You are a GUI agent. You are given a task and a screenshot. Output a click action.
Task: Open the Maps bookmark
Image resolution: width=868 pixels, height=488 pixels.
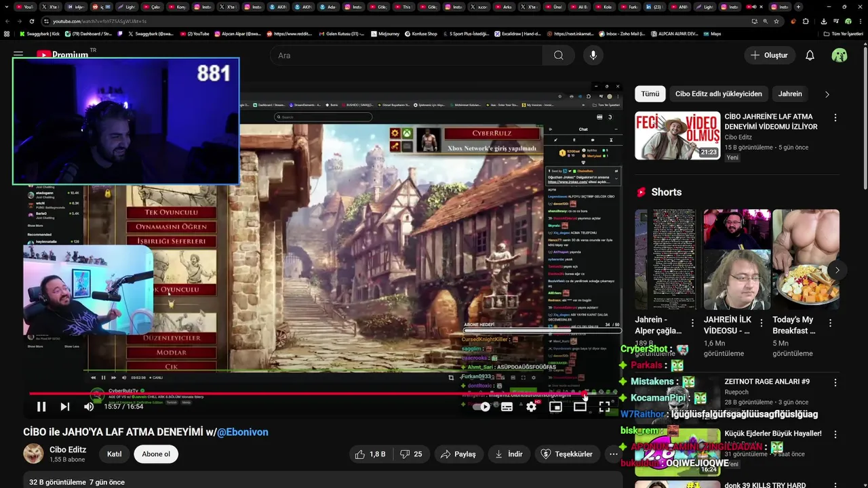[x=713, y=34]
